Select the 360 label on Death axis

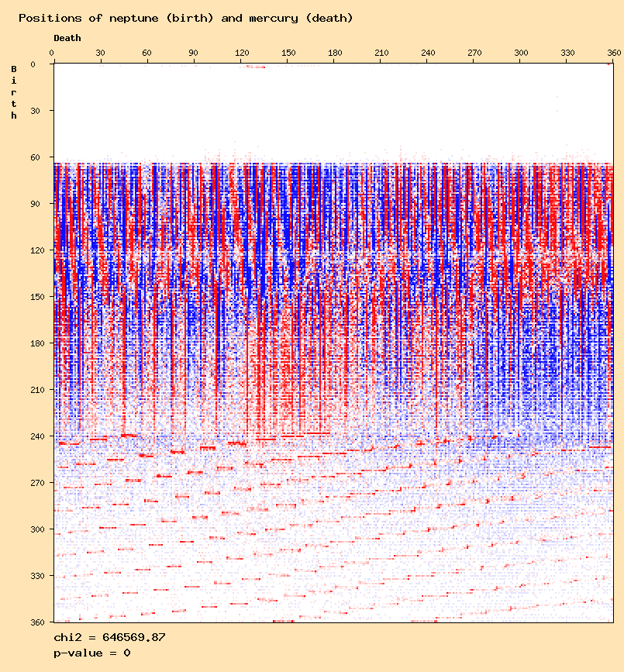pyautogui.click(x=615, y=53)
